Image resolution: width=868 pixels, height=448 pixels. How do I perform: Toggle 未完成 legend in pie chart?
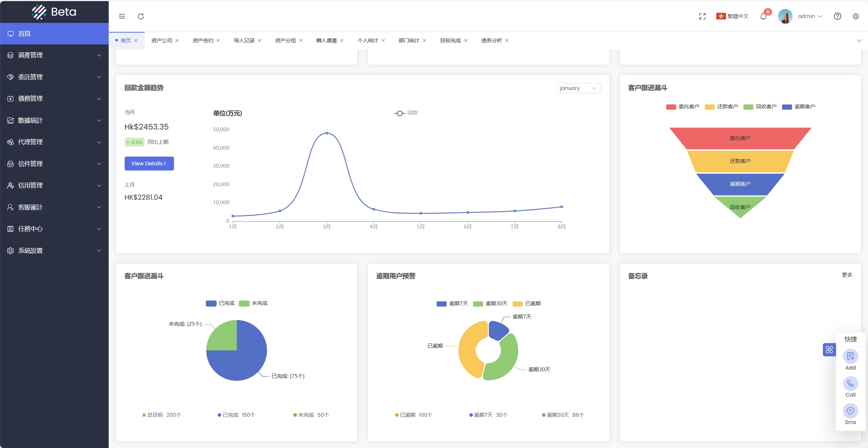pos(253,304)
